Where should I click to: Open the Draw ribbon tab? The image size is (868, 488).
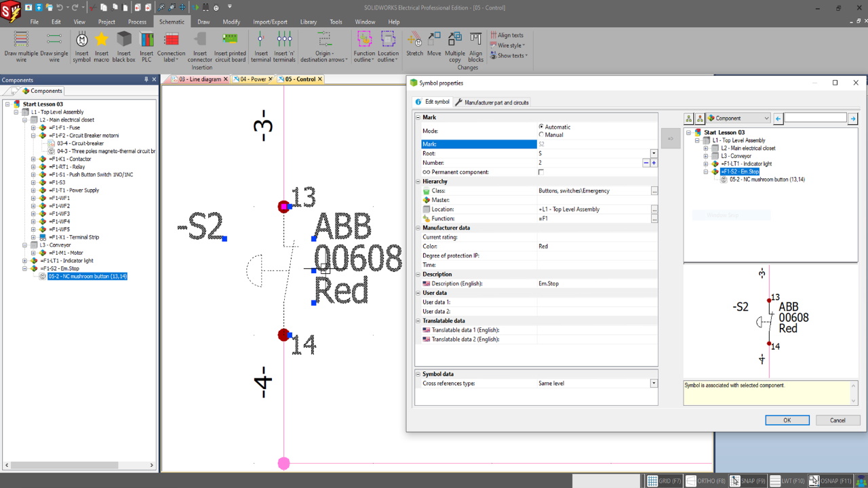(203, 22)
